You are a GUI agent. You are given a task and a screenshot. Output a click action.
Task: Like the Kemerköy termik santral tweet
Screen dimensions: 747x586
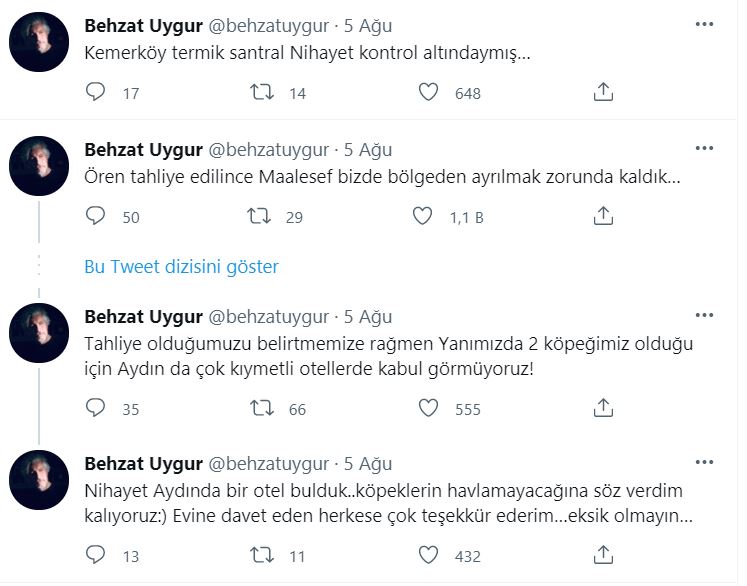pyautogui.click(x=428, y=92)
